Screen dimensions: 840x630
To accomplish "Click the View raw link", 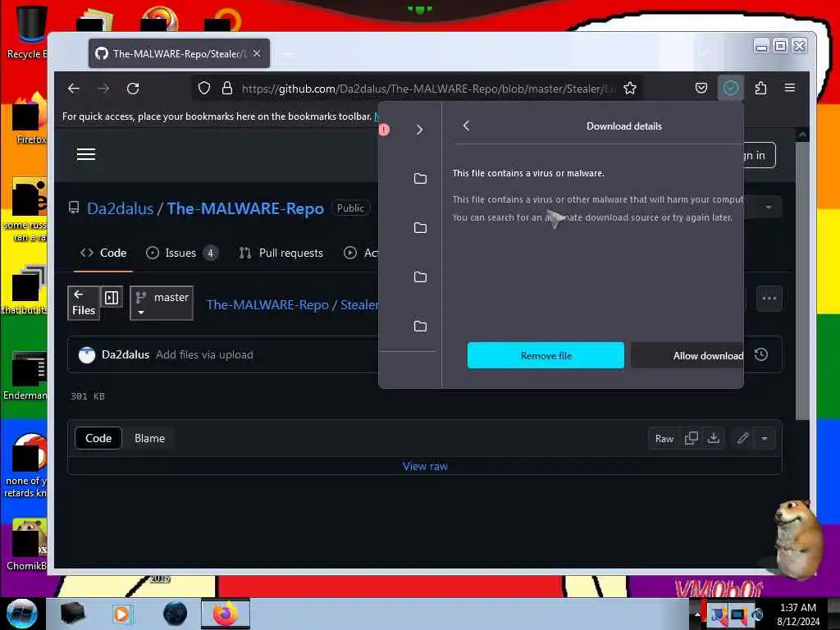I will [x=426, y=466].
